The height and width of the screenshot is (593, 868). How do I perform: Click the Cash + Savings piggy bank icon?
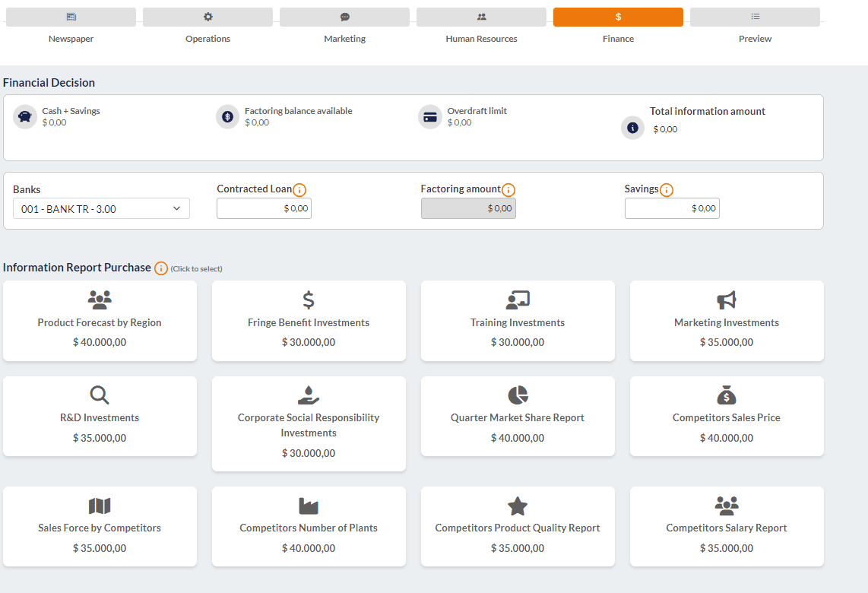[25, 117]
